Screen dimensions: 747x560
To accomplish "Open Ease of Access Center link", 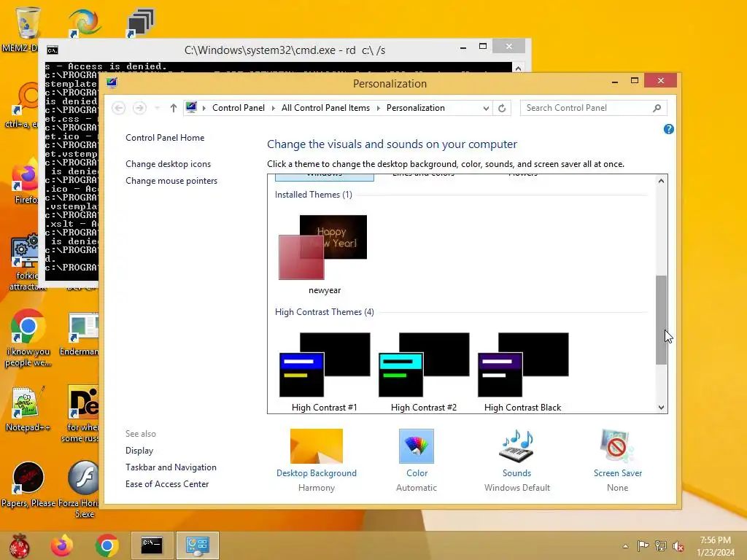I will [x=167, y=484].
